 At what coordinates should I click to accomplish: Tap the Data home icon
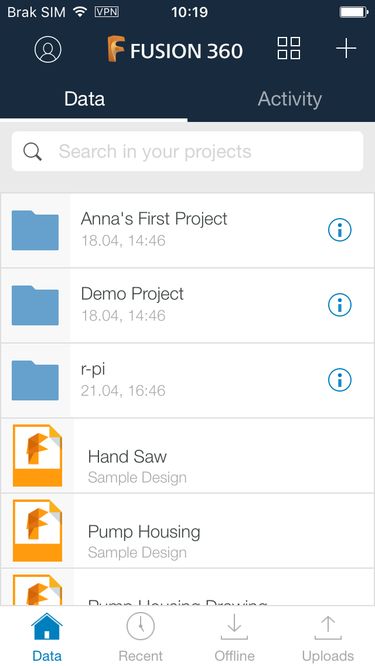[x=47, y=626]
